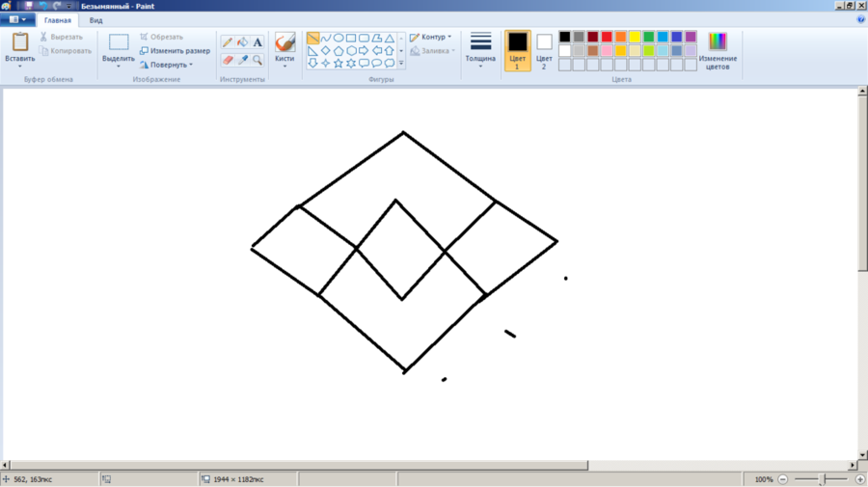The height and width of the screenshot is (487, 868).
Task: Select the Line shape
Action: [312, 39]
